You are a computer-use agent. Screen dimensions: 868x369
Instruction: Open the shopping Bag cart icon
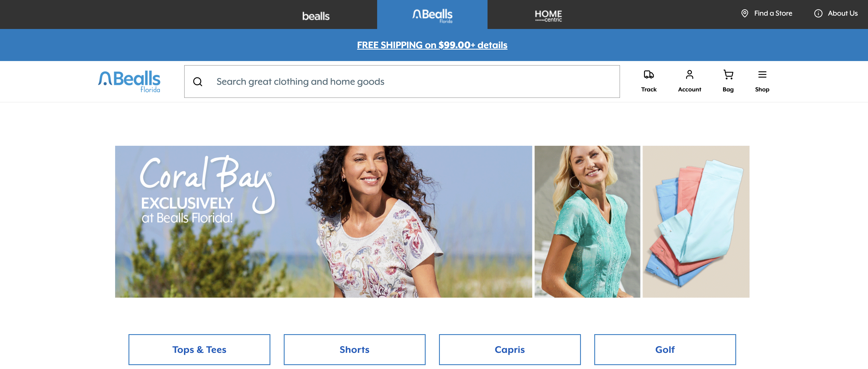728,74
